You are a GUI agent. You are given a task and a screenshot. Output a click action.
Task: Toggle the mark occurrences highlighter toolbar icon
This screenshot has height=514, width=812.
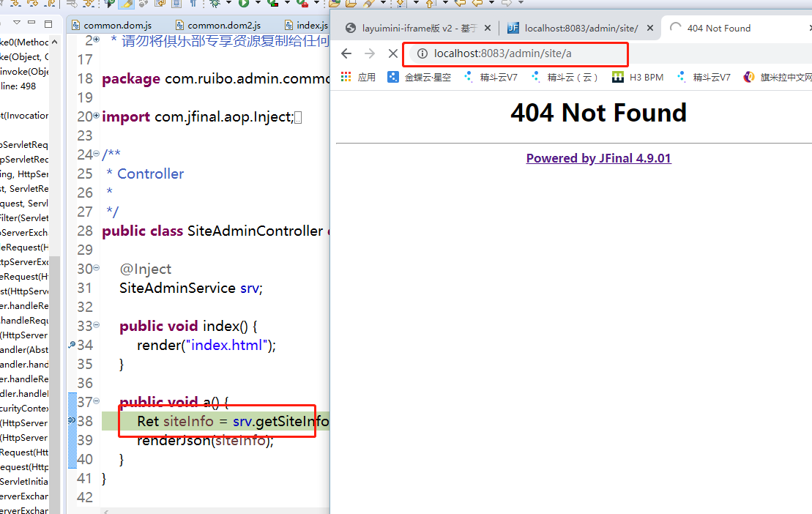click(127, 3)
